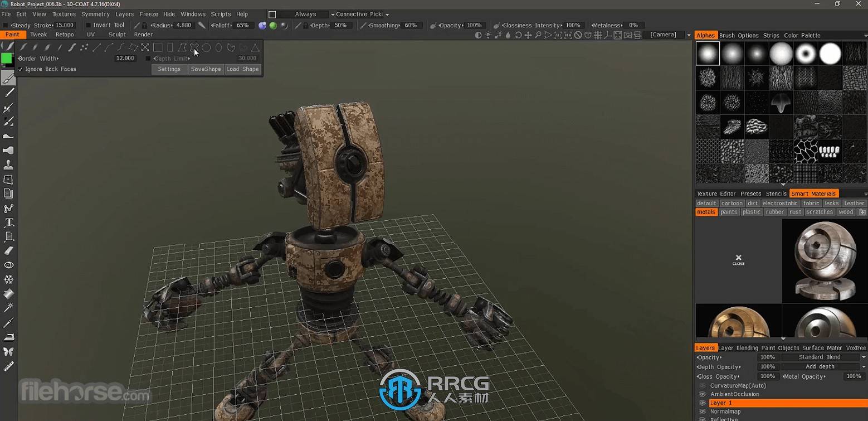This screenshot has height=421, width=868.
Task: Click the SaveShape button
Action: (206, 69)
